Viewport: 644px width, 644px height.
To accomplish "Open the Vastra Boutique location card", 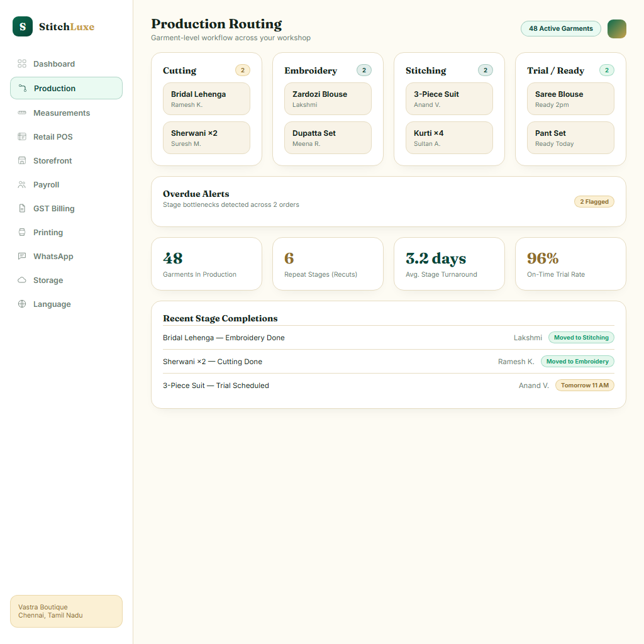I will pos(66,611).
